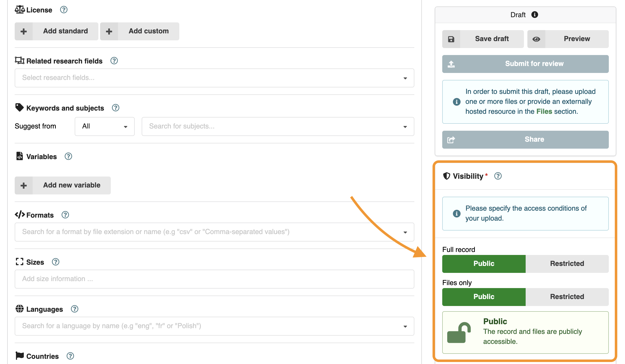Click the share arrow icon
The image size is (625, 364).
point(451,140)
